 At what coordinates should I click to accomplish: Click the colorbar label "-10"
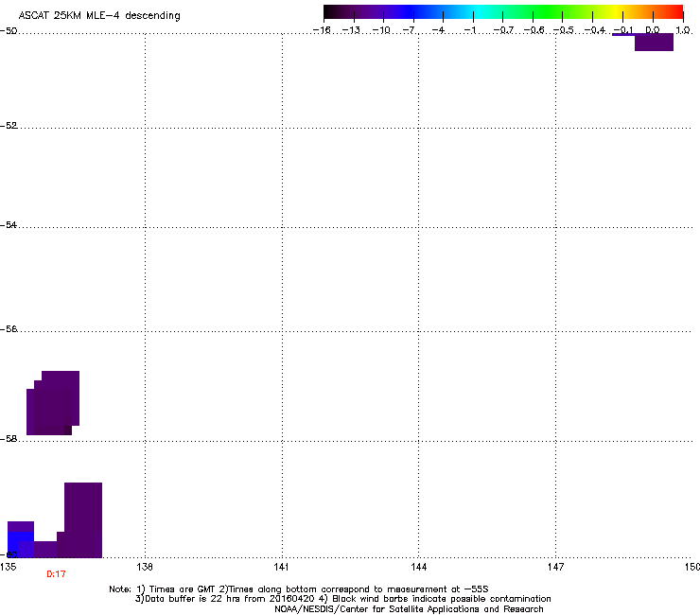pos(381,30)
